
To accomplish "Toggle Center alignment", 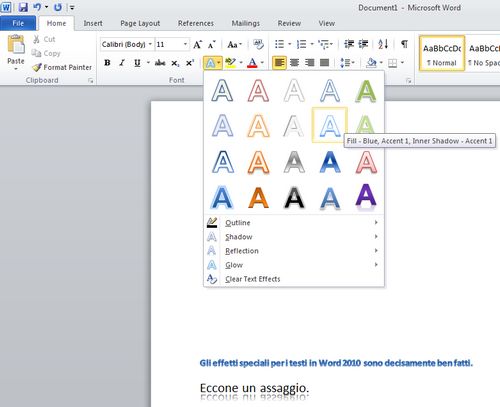I will [295, 63].
